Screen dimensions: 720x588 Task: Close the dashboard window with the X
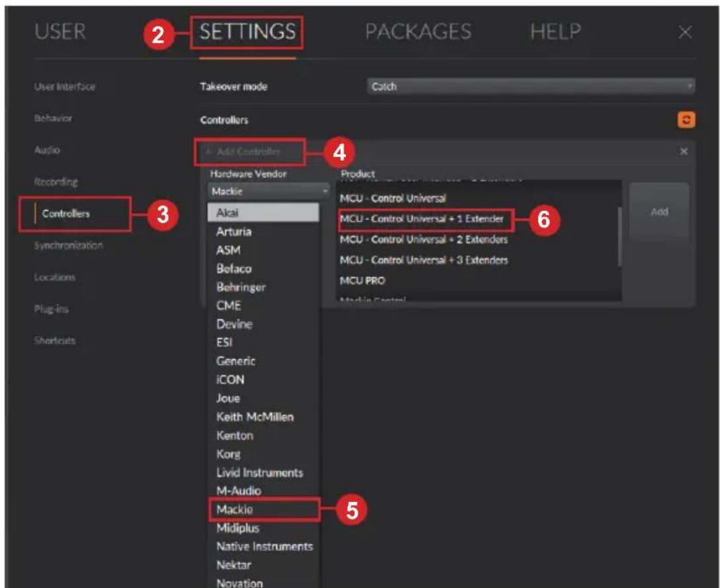pyautogui.click(x=685, y=32)
